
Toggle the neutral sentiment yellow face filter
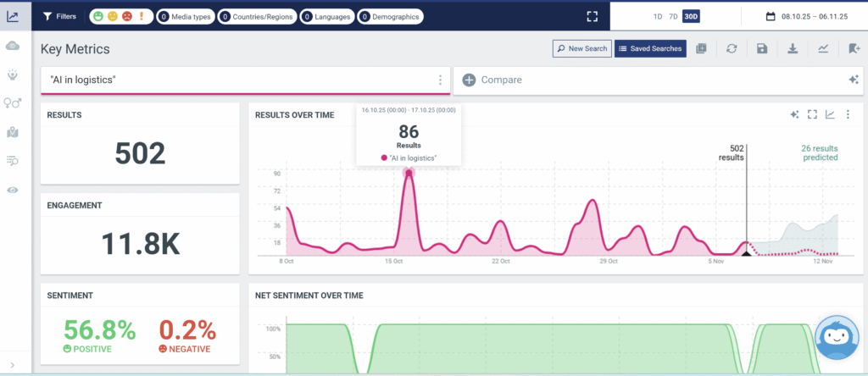pyautogui.click(x=113, y=16)
